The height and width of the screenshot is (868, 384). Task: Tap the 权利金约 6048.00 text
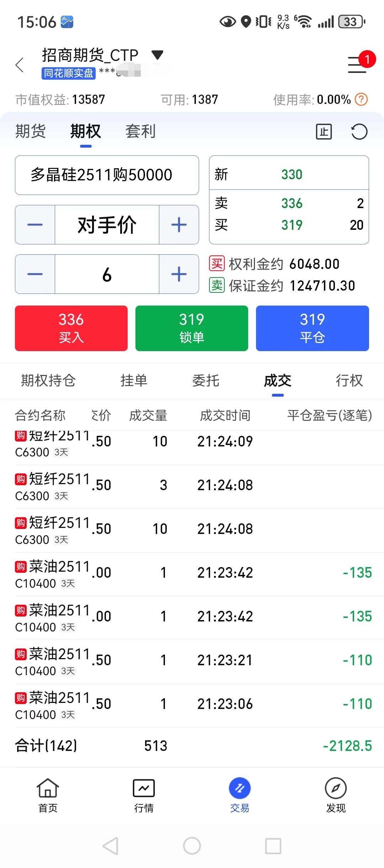284,264
